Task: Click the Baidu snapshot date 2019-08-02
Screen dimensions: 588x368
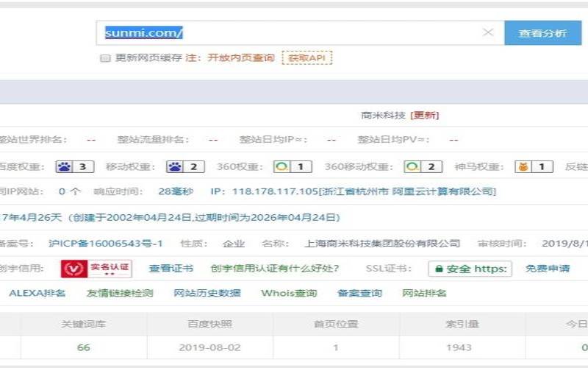Action: (x=209, y=347)
